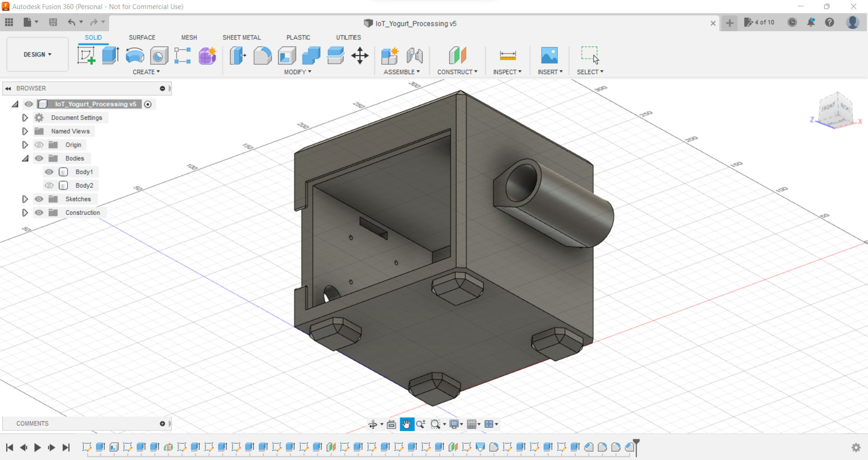
Task: Expand the Document Settings node
Action: 25,118
